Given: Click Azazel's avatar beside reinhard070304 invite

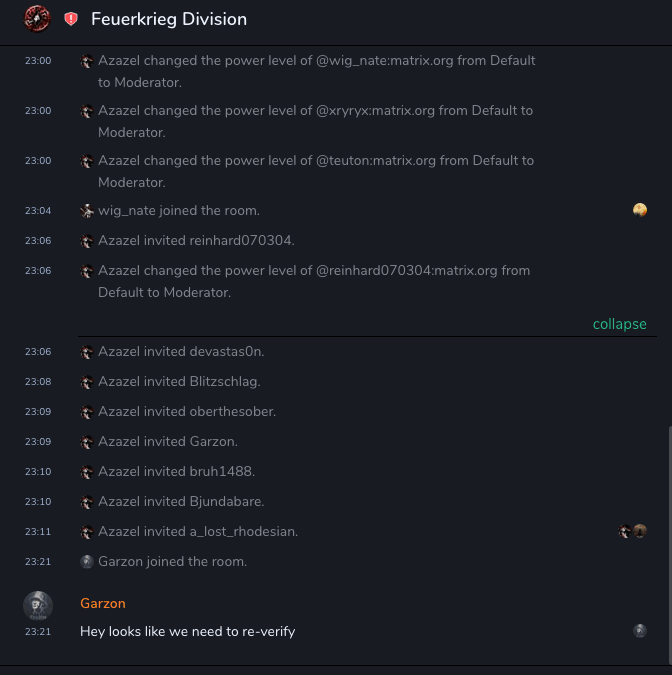Looking at the screenshot, I should click(88, 241).
